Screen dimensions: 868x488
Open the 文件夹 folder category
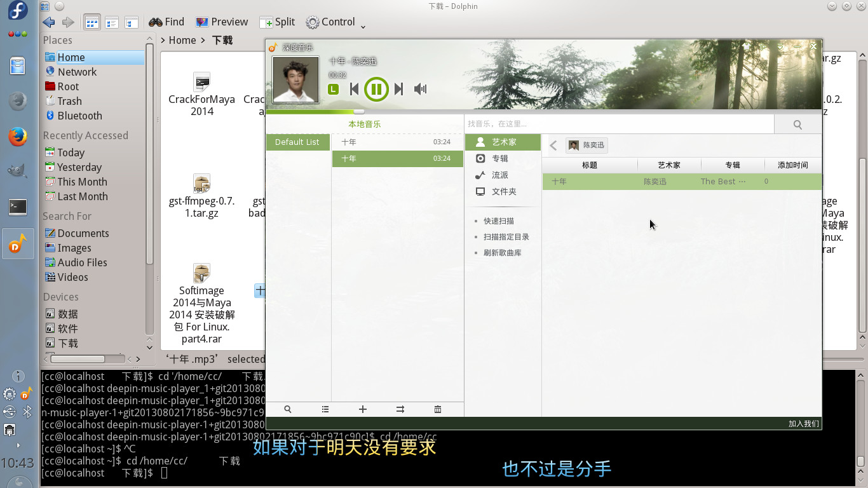coord(503,192)
